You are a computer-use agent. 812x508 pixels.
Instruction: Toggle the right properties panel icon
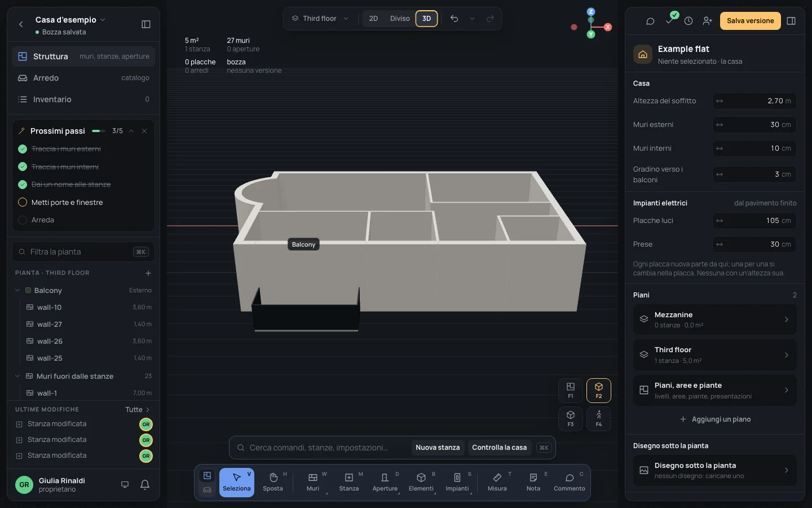pos(791,21)
